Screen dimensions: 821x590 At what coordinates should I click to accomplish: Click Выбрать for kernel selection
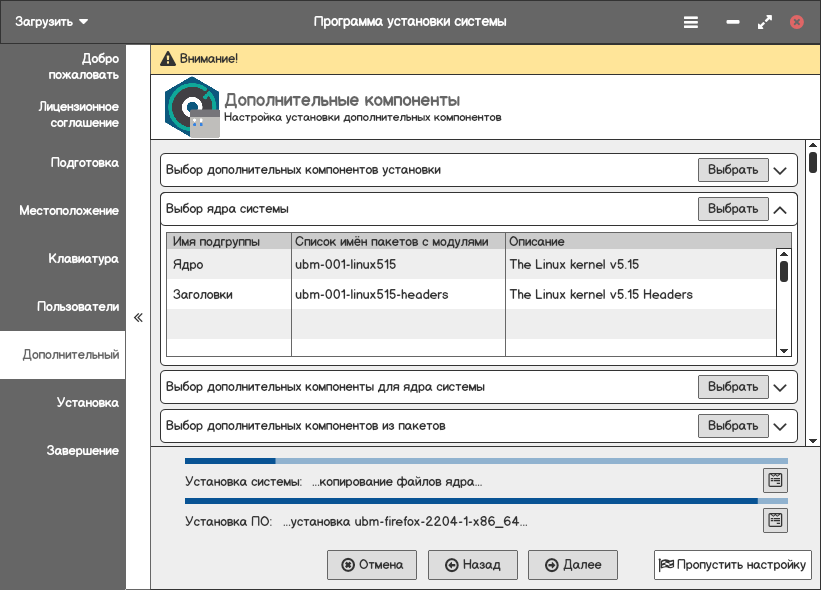point(733,209)
